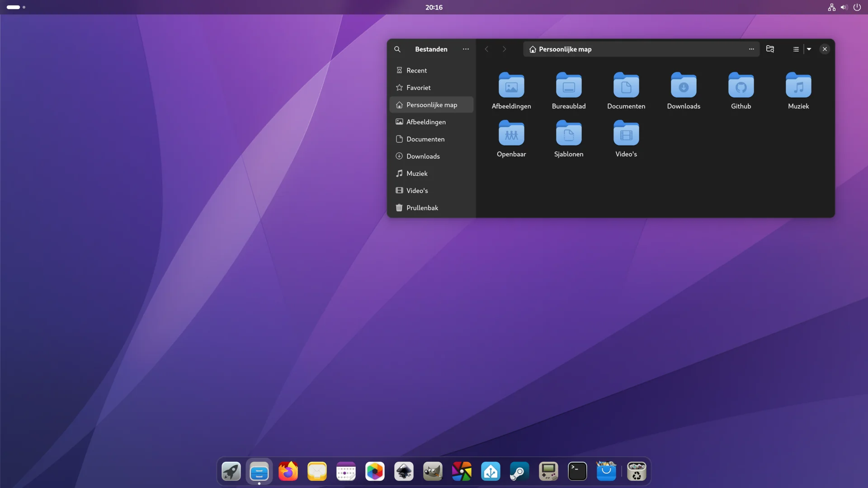Viewport: 868px width, 488px height.
Task: Open the path bar three-dots menu
Action: coord(751,49)
